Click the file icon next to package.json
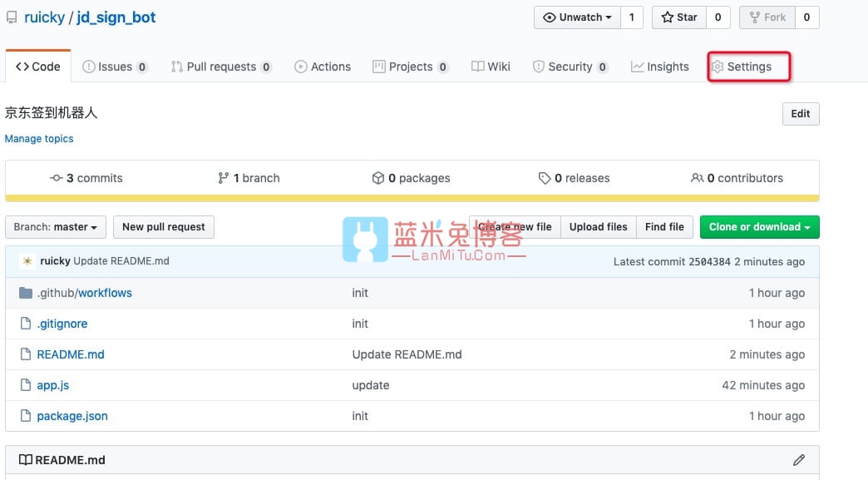Viewport: 868px width, 480px height. coord(26,416)
